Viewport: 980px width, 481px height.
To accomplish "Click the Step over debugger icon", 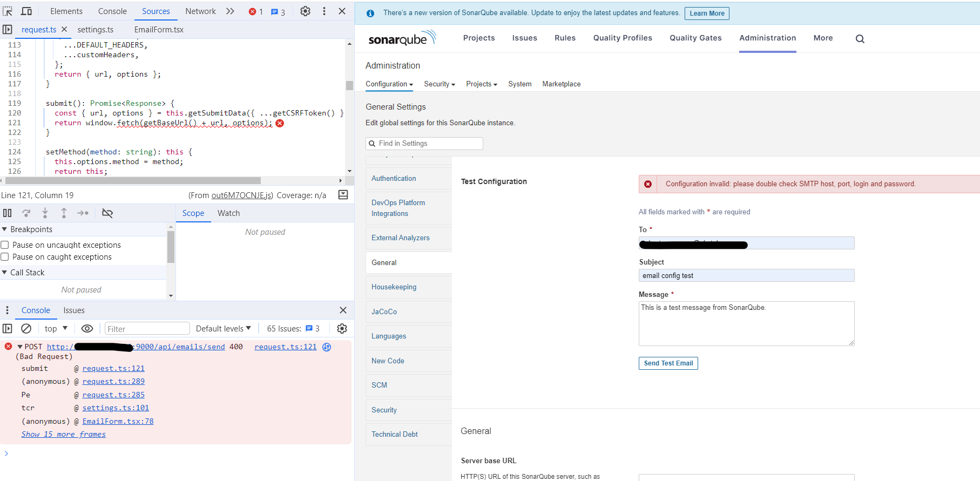I will tap(26, 213).
